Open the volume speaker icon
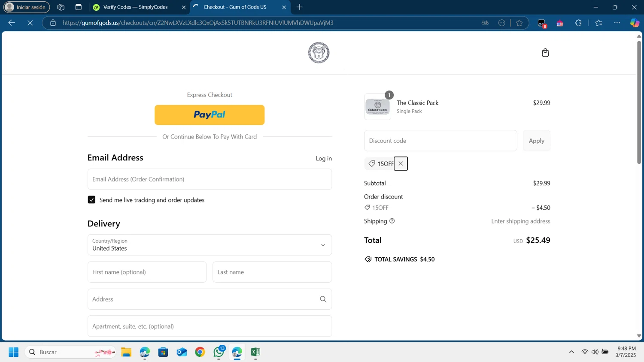This screenshot has height=362, width=644. tap(595, 352)
